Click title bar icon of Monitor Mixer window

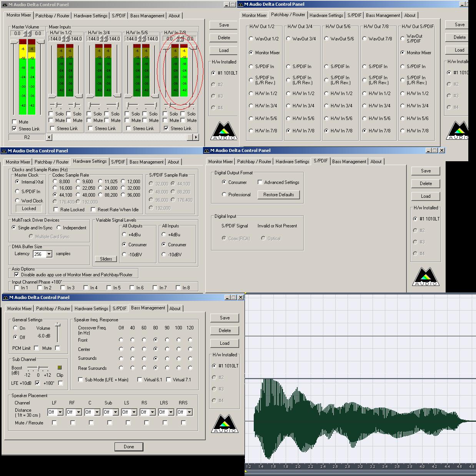(4, 5)
